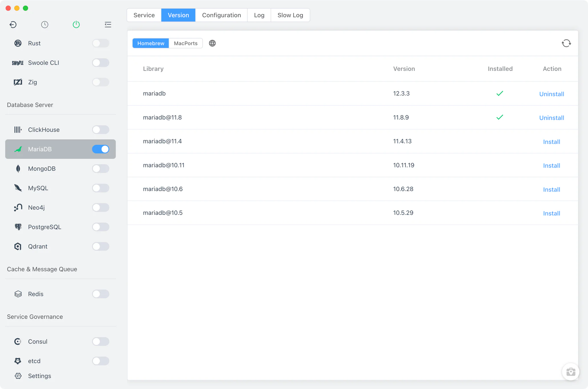
Task: Click the MongoDB leaf icon
Action: tap(18, 169)
